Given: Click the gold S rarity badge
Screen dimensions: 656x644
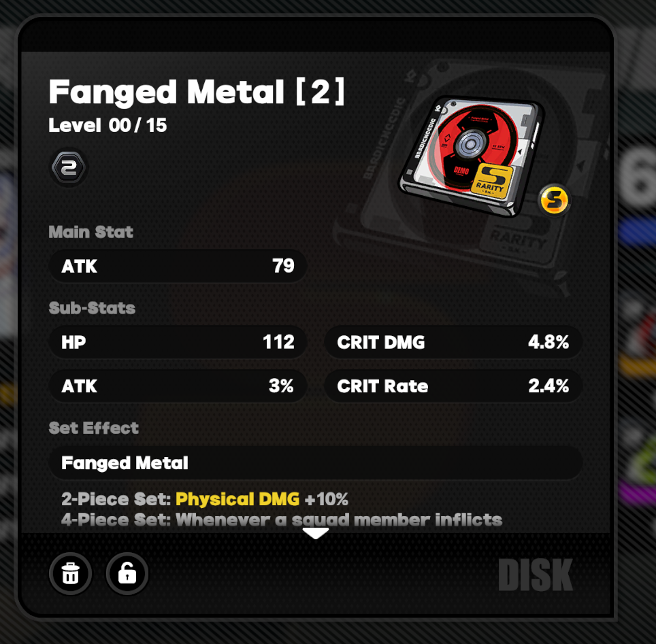Looking at the screenshot, I should pos(555,200).
